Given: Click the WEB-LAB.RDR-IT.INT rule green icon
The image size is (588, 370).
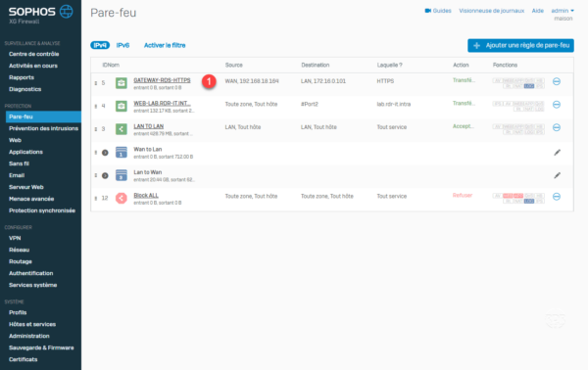Looking at the screenshot, I should pyautogui.click(x=122, y=106).
